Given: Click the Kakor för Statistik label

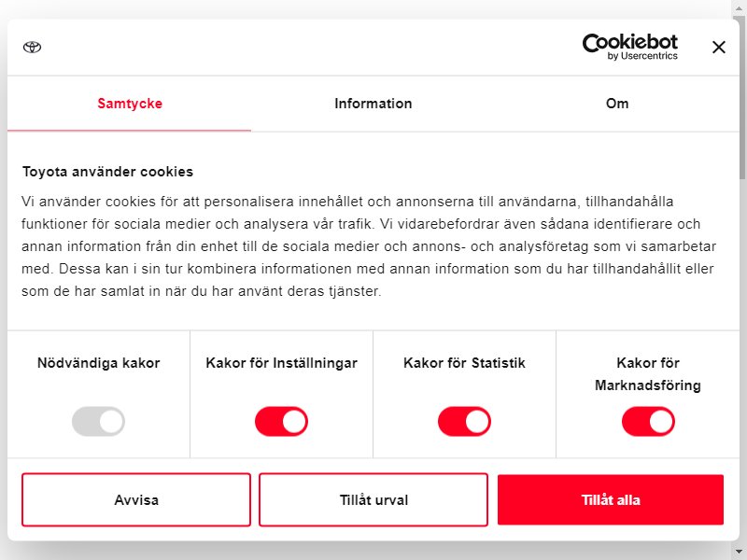Looking at the screenshot, I should 464,363.
